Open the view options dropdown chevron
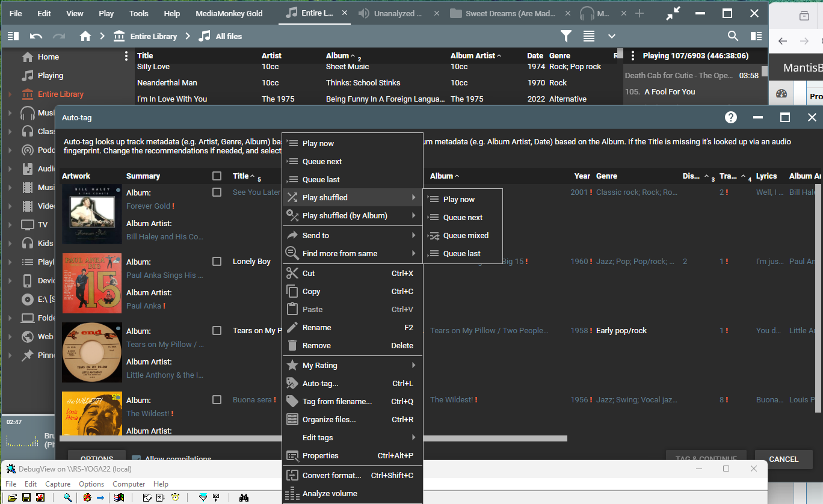Screen dimensions: 823x504 coord(612,36)
